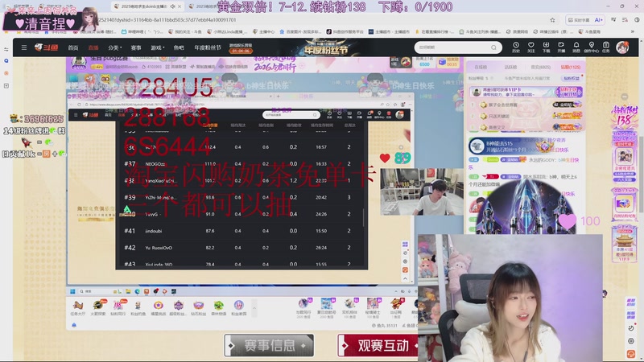Open the 开播 start-streaming icon

(561, 47)
